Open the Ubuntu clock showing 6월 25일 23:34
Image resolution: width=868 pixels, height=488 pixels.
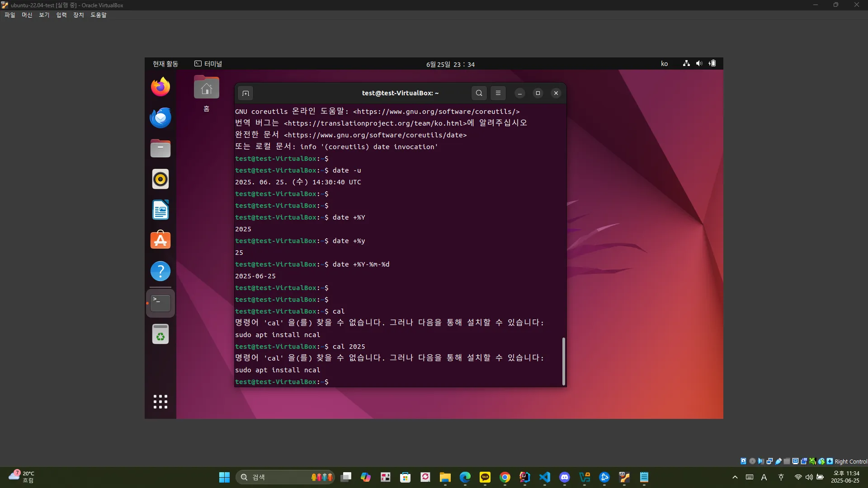[450, 64]
